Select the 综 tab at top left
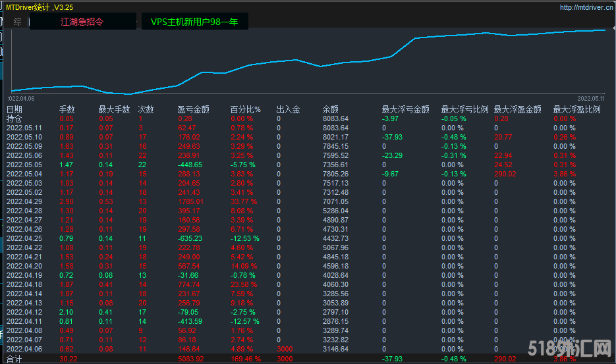Screen dimensions: 616x364 tap(18, 22)
